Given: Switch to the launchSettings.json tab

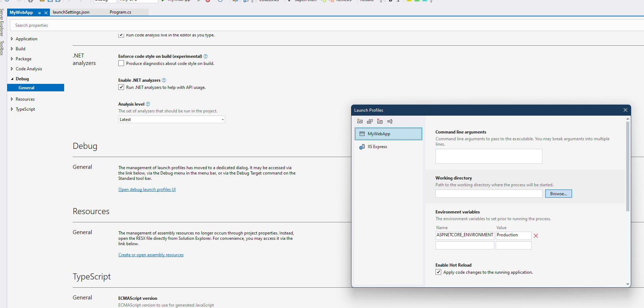Looking at the screenshot, I should [x=71, y=12].
